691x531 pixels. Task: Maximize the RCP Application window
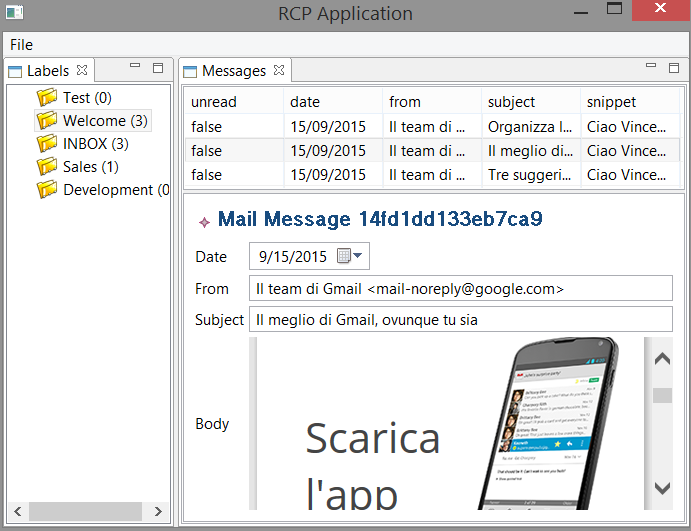(x=614, y=8)
